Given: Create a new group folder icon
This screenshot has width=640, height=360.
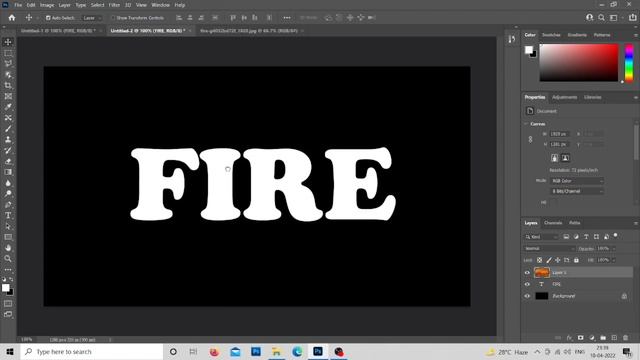Looking at the screenshot, I should [x=603, y=338].
